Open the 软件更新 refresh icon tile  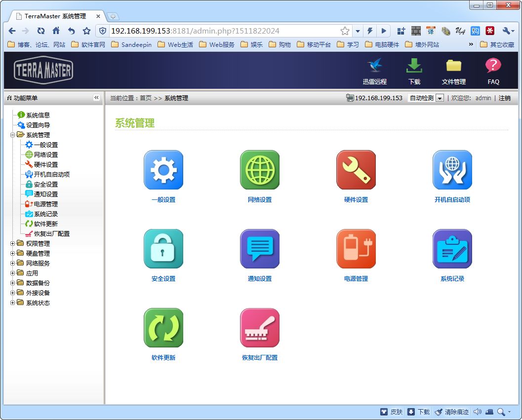(163, 328)
